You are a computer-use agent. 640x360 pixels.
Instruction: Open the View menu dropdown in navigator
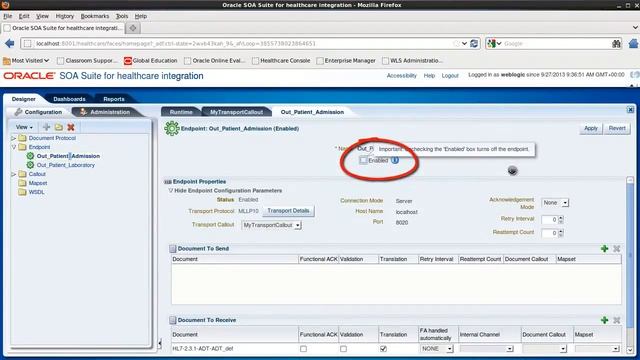coord(24,127)
